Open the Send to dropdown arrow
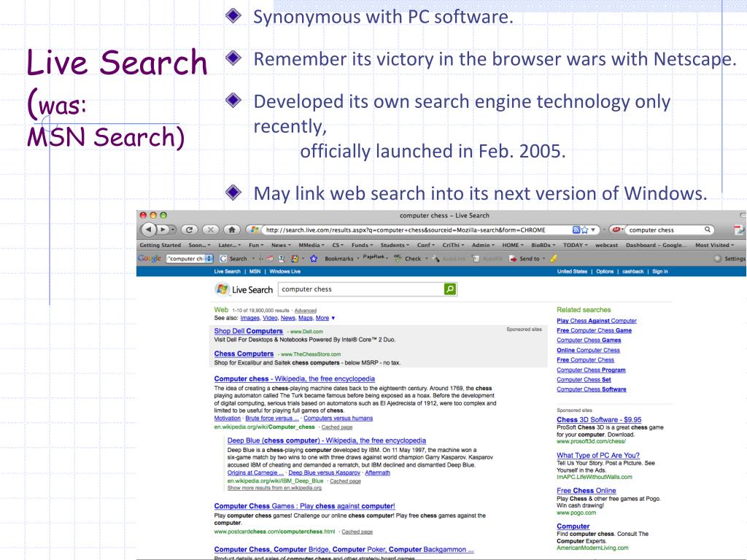The height and width of the screenshot is (560, 747). tap(543, 259)
